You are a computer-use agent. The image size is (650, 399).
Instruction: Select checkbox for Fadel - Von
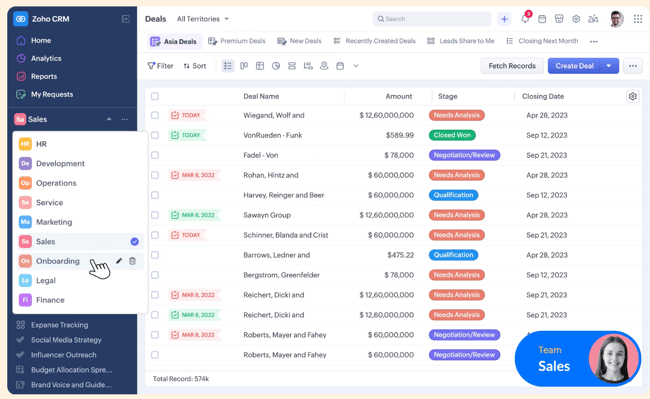coord(155,155)
